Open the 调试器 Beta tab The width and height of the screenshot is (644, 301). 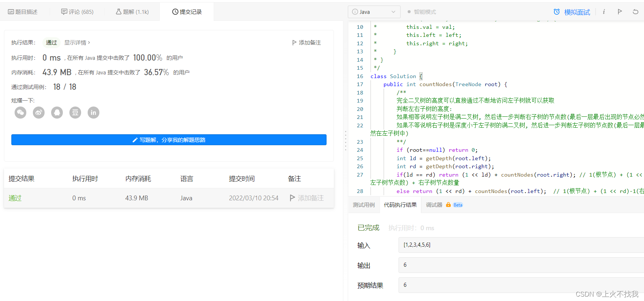point(444,205)
